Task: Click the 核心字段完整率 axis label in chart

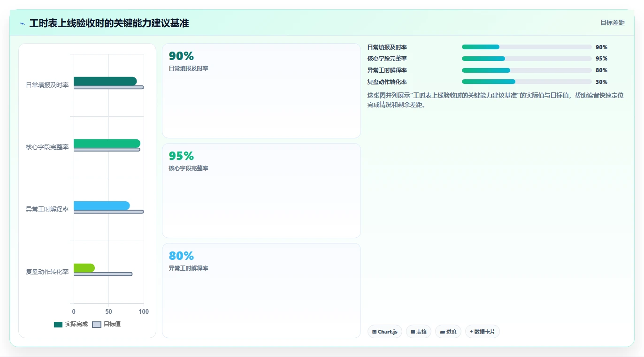Action: point(47,147)
